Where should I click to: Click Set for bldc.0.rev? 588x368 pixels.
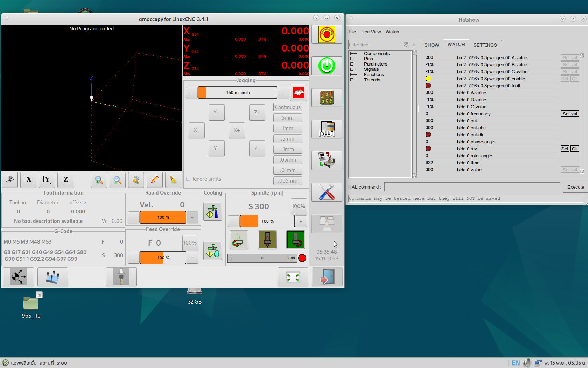click(x=565, y=149)
